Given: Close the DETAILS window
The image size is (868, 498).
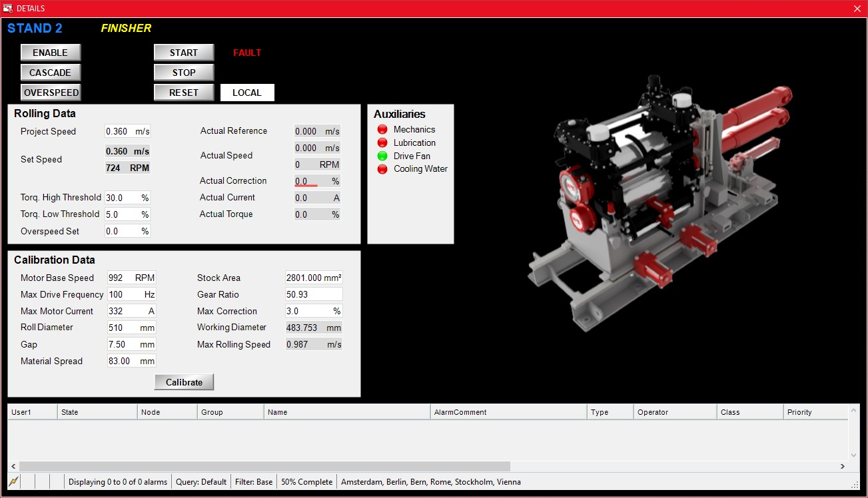Looking at the screenshot, I should pos(857,9).
